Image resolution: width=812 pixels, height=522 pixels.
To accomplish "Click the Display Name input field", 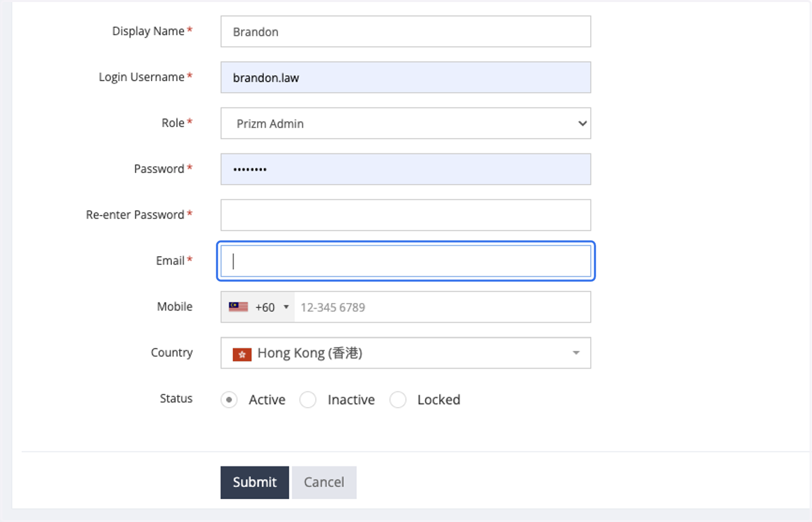I will [x=405, y=31].
